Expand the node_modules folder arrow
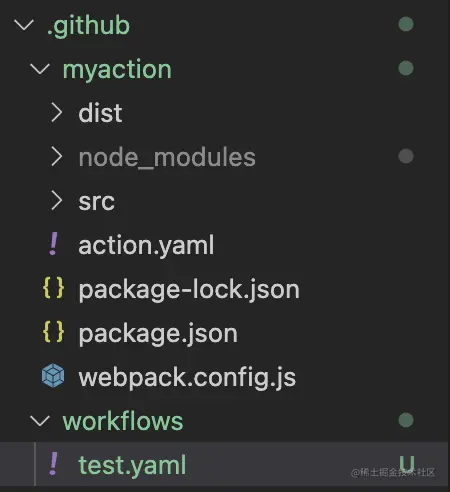This screenshot has width=450, height=492. [57, 156]
